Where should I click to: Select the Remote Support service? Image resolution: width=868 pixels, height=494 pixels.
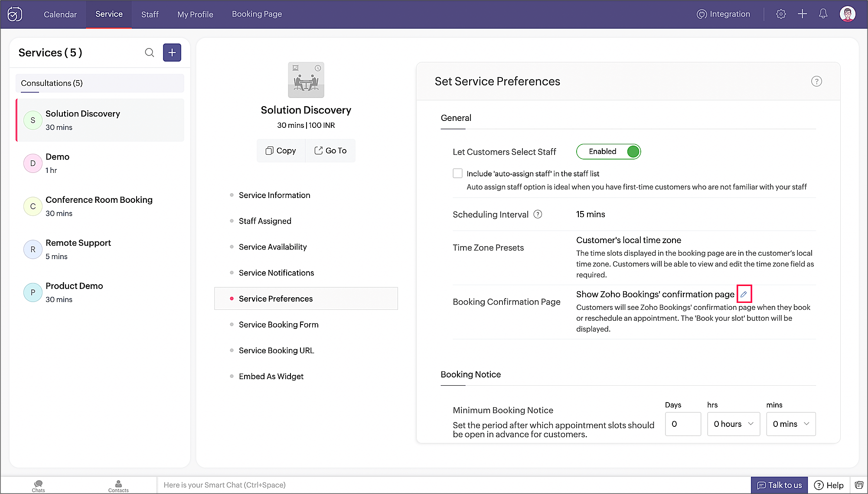(x=78, y=249)
